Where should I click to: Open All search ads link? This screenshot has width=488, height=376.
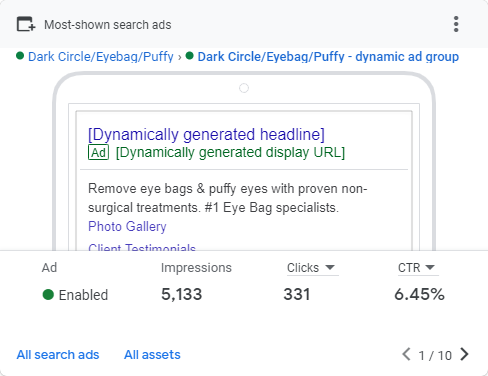click(x=58, y=355)
